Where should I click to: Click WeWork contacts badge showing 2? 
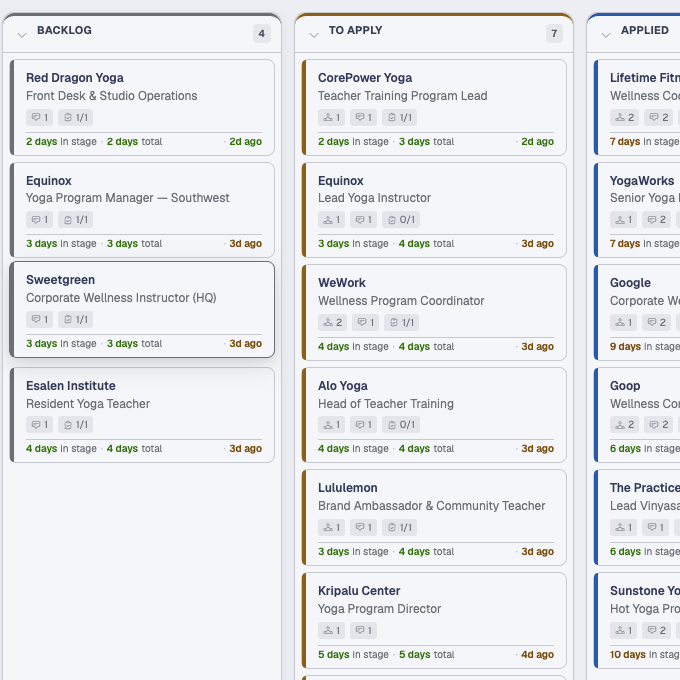[x=332, y=323]
